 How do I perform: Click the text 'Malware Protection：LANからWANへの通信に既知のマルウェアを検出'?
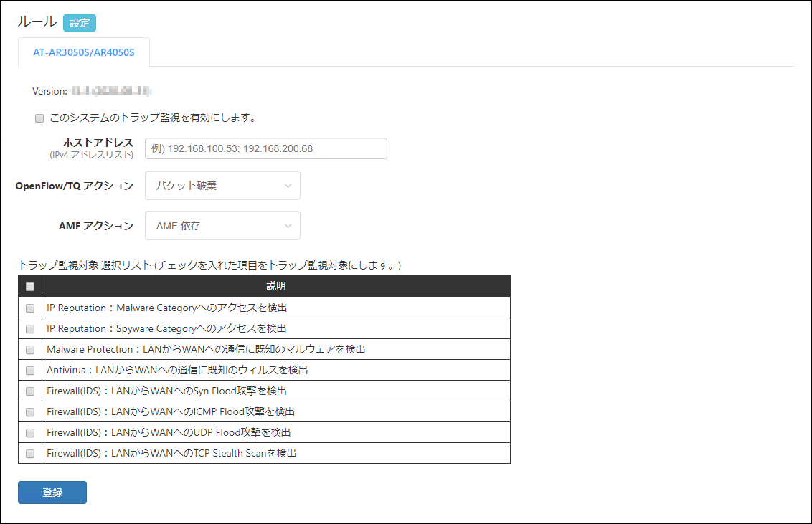click(x=206, y=349)
